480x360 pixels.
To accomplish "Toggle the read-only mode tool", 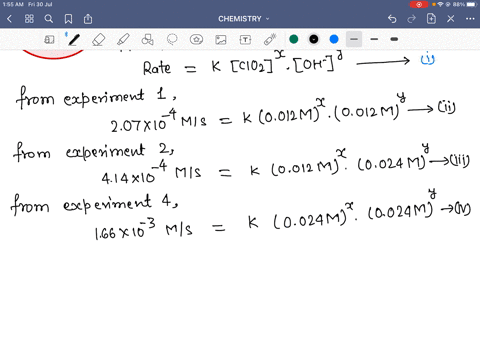I will [x=49, y=40].
